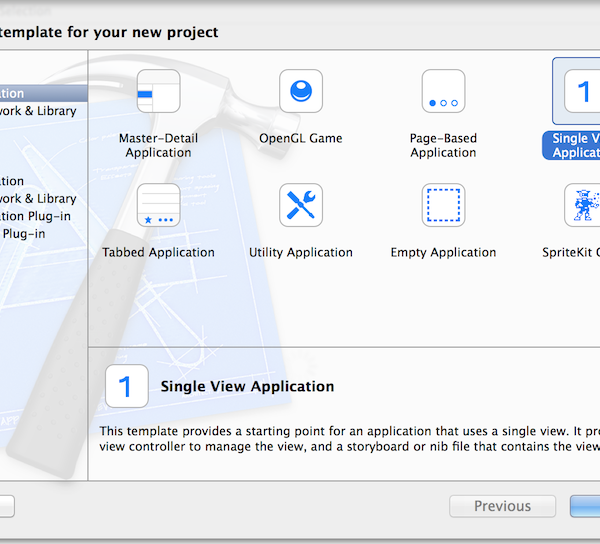Image resolution: width=600 pixels, height=544 pixels.
Task: Click the Utility Application label text
Action: pos(301,252)
